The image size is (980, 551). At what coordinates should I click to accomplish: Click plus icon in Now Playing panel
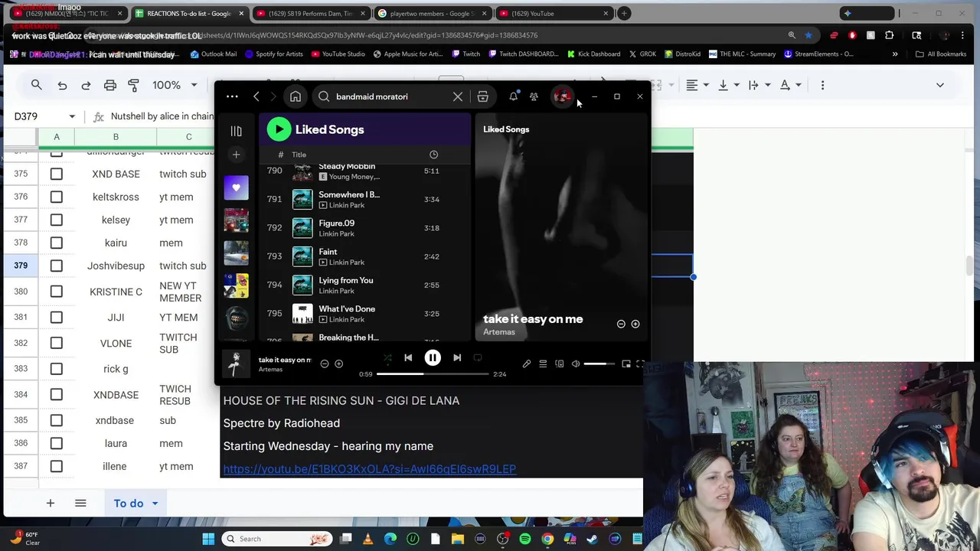(x=635, y=324)
